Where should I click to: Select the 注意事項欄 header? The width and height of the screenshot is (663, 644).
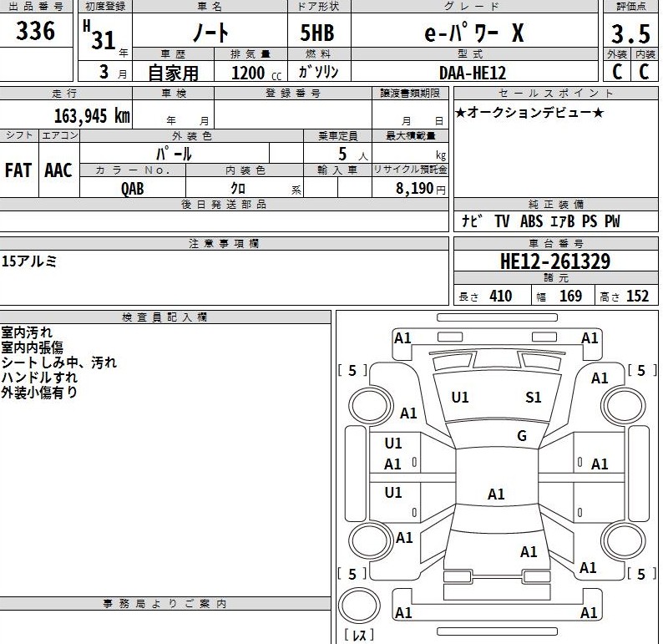224,244
